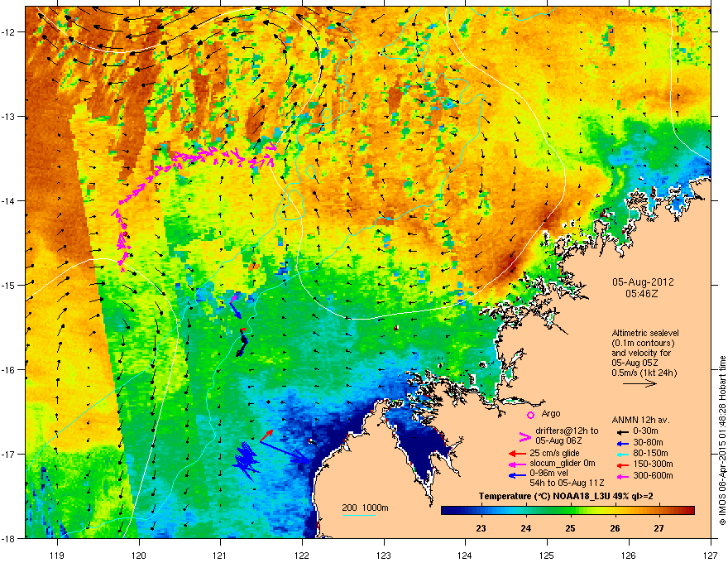The width and height of the screenshot is (728, 563).
Task: Click the '0.5m/s (1kt 24h)' scale text
Action: 644,373
